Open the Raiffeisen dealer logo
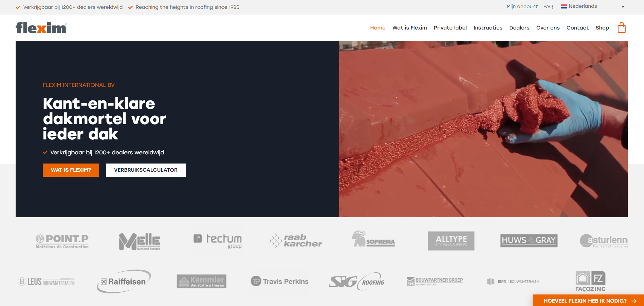Screen dimensions: 644x306 point(124,281)
